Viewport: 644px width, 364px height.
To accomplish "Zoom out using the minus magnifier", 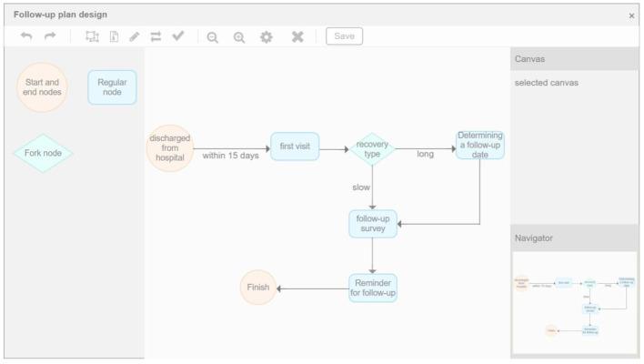I will pos(212,36).
